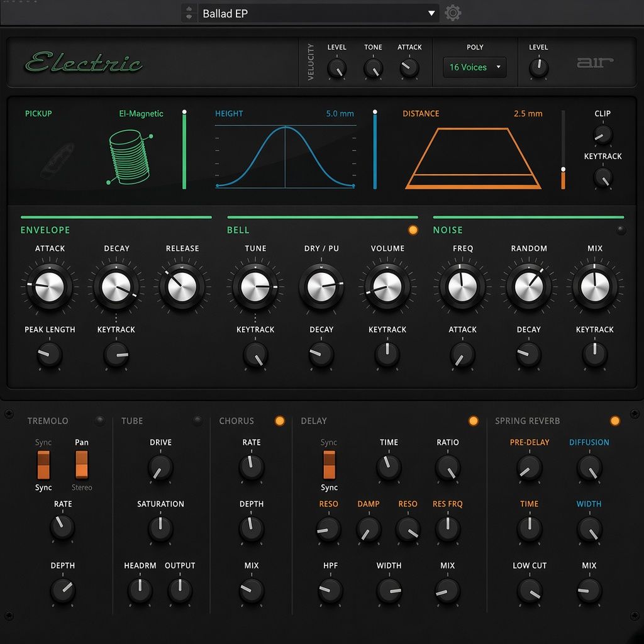The width and height of the screenshot is (644, 644).
Task: Click the Velocity TONE knob
Action: point(373,68)
